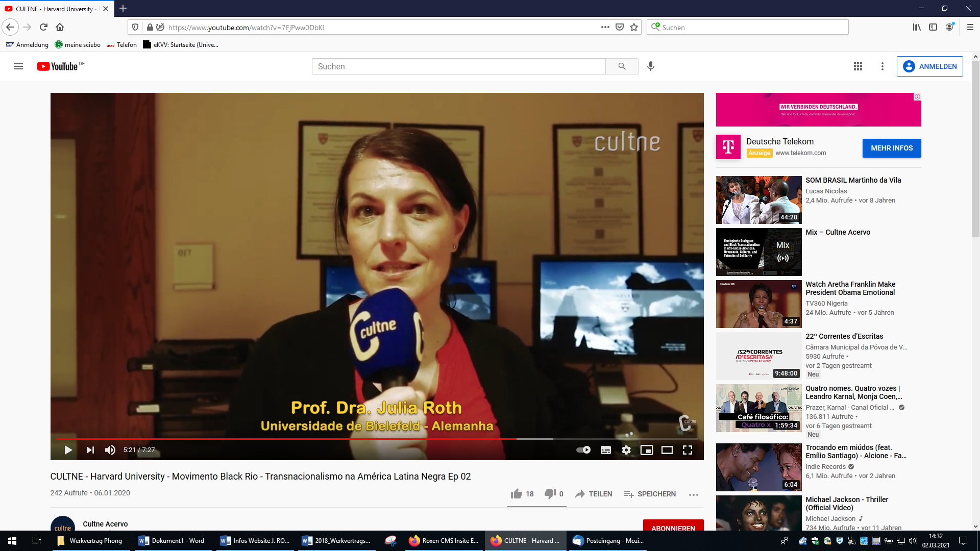Open eKVV Startseite bookmark
The height and width of the screenshot is (551, 980).
pos(181,45)
